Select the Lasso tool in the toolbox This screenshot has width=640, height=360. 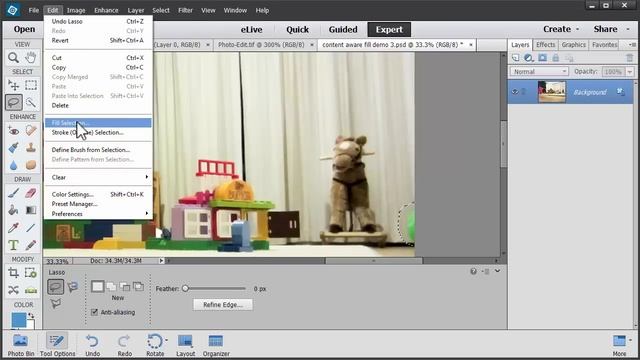click(13, 102)
